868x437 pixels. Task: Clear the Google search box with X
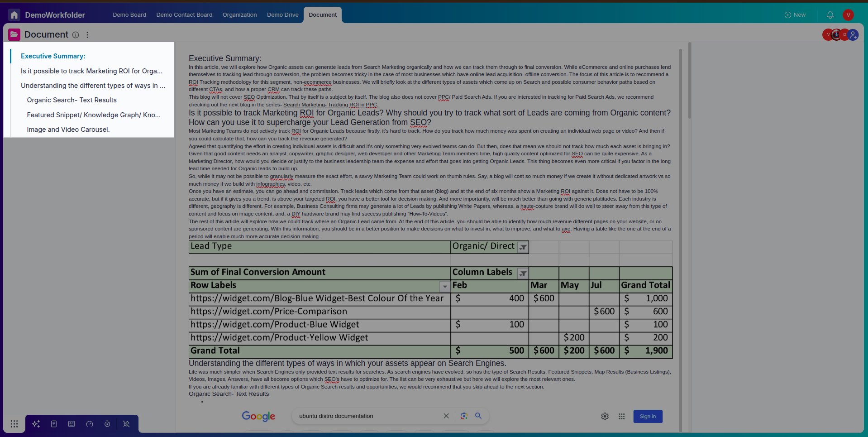[x=446, y=416]
